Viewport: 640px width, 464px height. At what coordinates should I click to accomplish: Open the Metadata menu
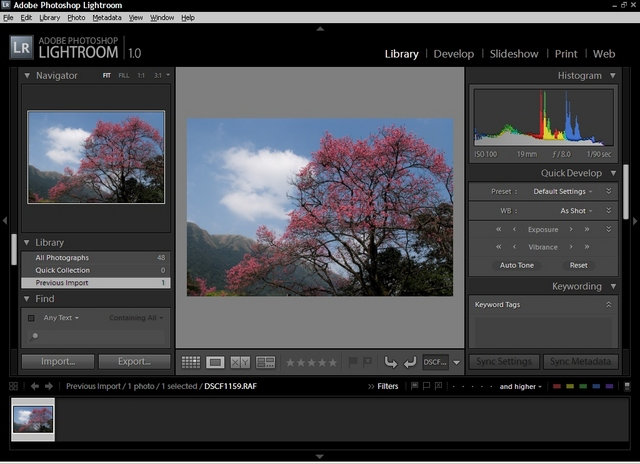(107, 18)
